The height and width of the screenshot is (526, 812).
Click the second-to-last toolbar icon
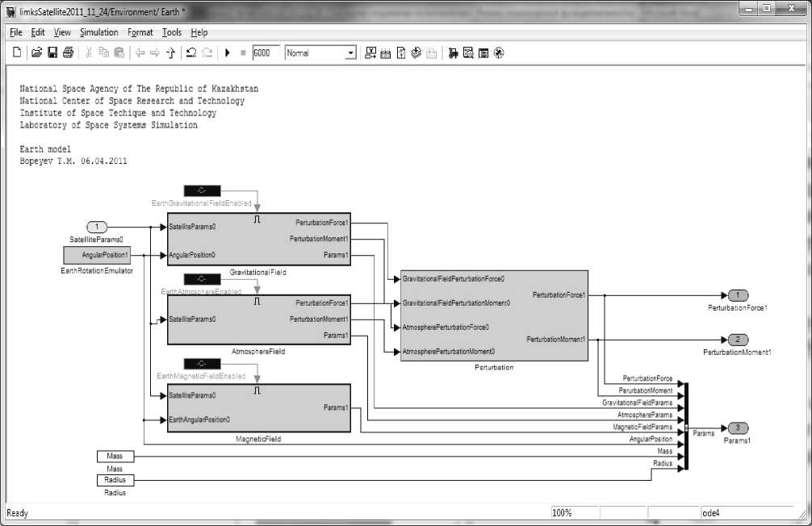483,52
